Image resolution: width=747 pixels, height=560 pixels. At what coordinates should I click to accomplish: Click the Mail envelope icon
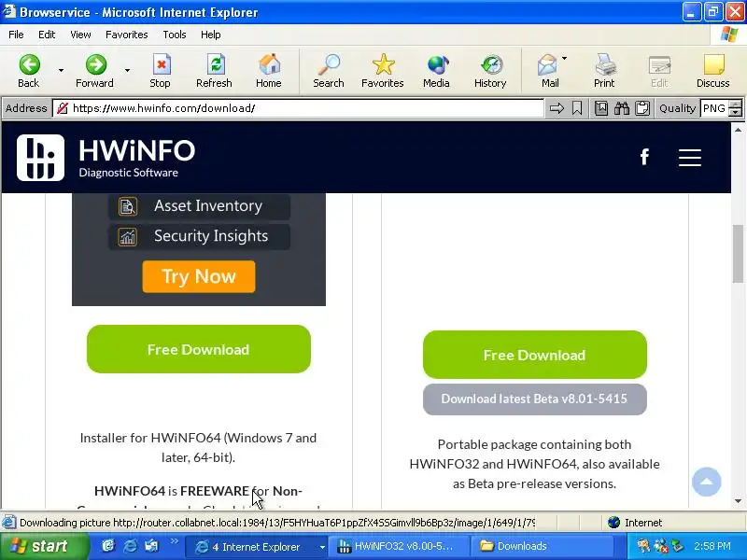click(x=547, y=64)
